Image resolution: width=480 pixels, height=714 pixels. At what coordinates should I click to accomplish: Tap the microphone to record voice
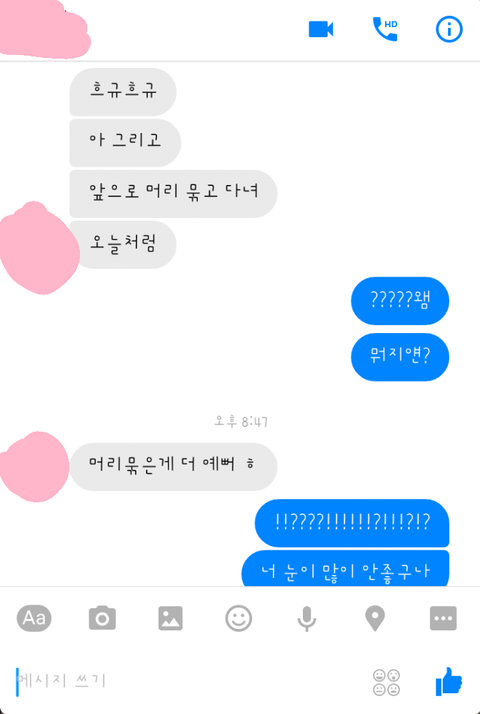click(x=306, y=618)
